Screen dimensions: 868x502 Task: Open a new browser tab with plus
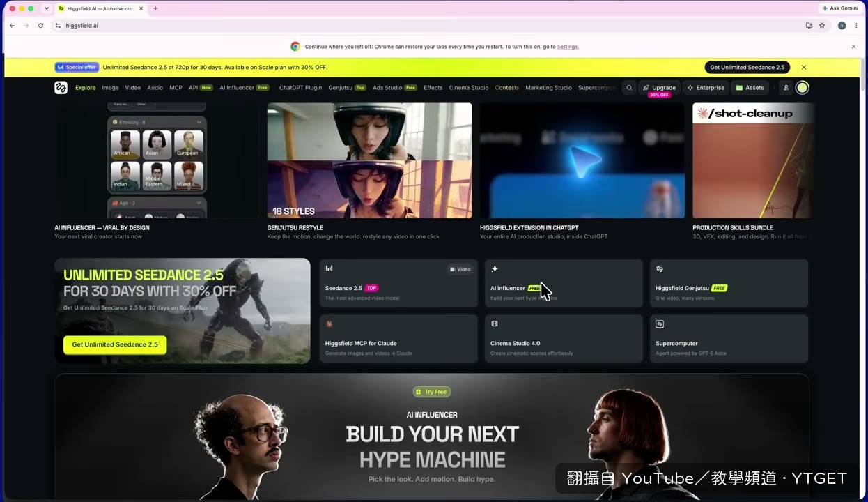click(155, 8)
